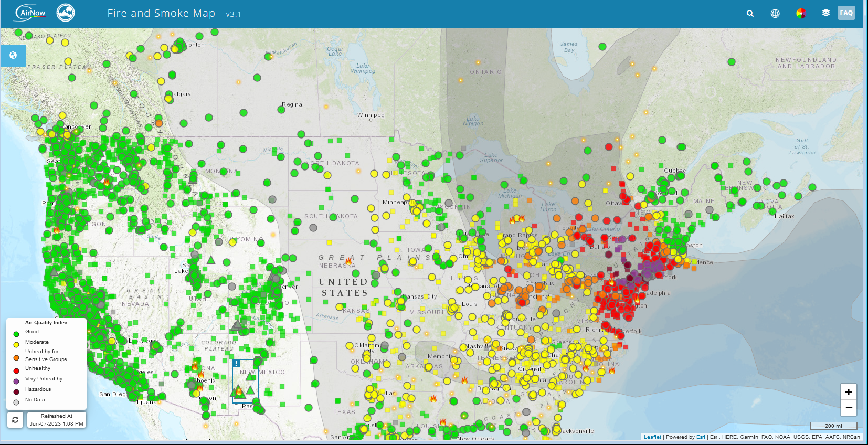Click the 'Unhealthy for Sensitive Groups' legend label
This screenshot has height=445, width=868.
[x=46, y=355]
